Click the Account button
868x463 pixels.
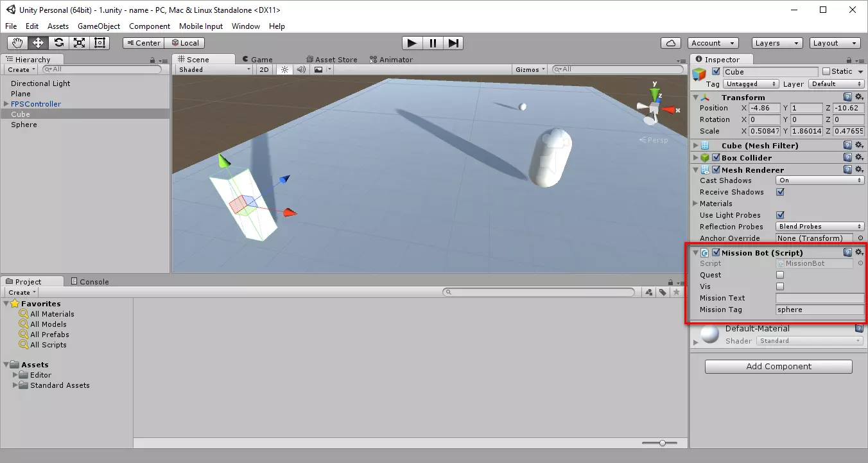click(713, 43)
